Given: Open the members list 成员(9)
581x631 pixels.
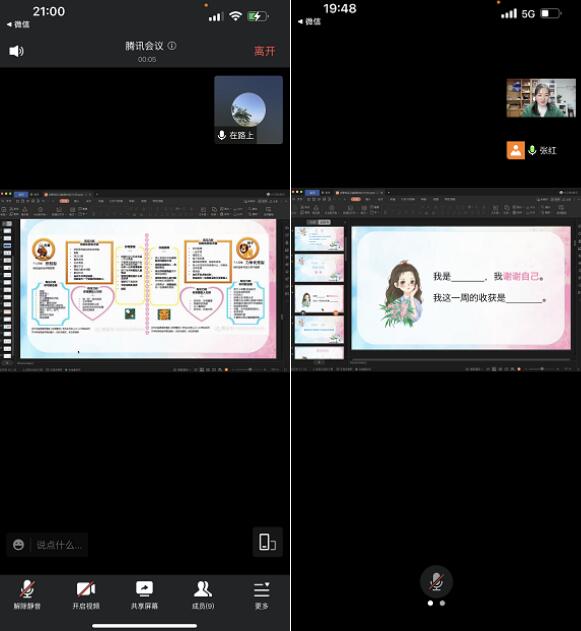Looking at the screenshot, I should pos(203,595).
